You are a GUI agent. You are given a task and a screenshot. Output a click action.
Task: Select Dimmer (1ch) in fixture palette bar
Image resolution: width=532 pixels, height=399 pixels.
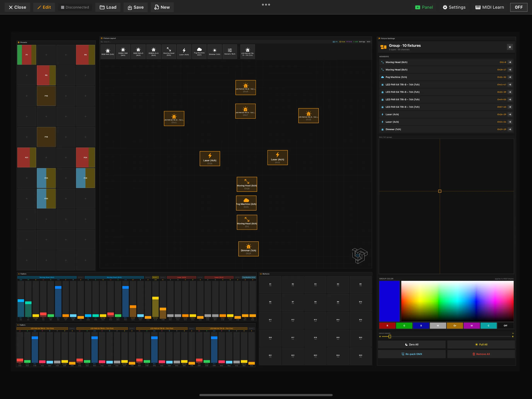coord(215,51)
